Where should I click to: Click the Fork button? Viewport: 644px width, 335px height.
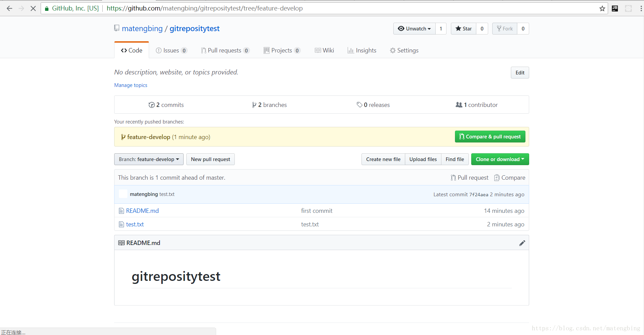[x=505, y=29]
